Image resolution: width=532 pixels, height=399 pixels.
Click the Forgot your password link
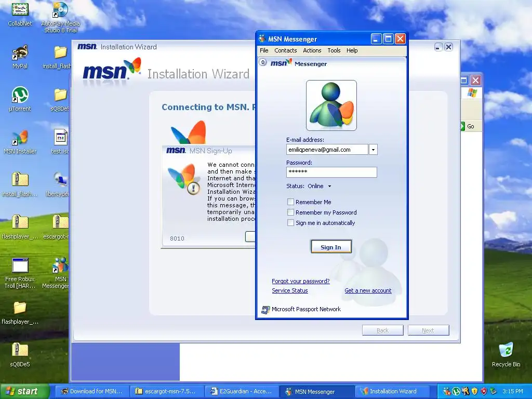[x=301, y=281]
